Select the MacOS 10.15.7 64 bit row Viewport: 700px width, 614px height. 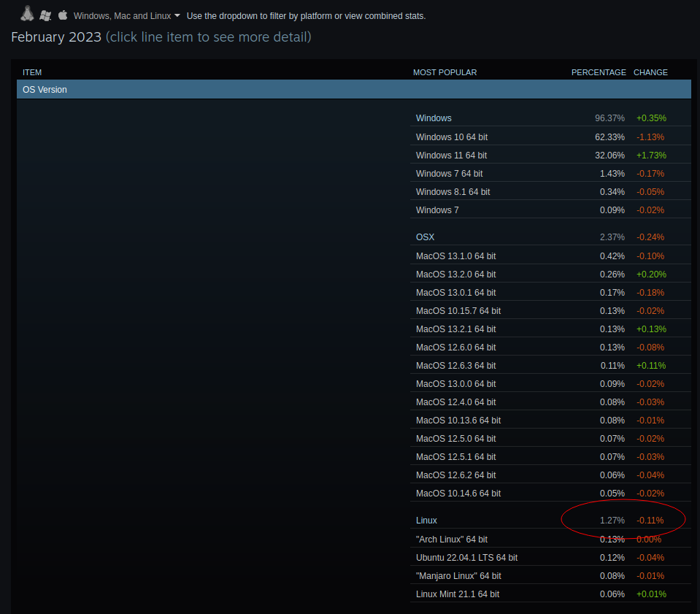550,311
